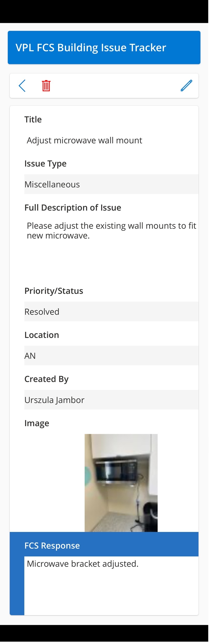209x644 pixels.
Task: Click the Created By label
Action: (46, 379)
